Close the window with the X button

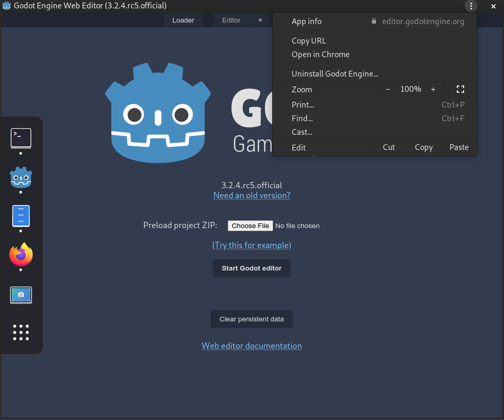[494, 6]
